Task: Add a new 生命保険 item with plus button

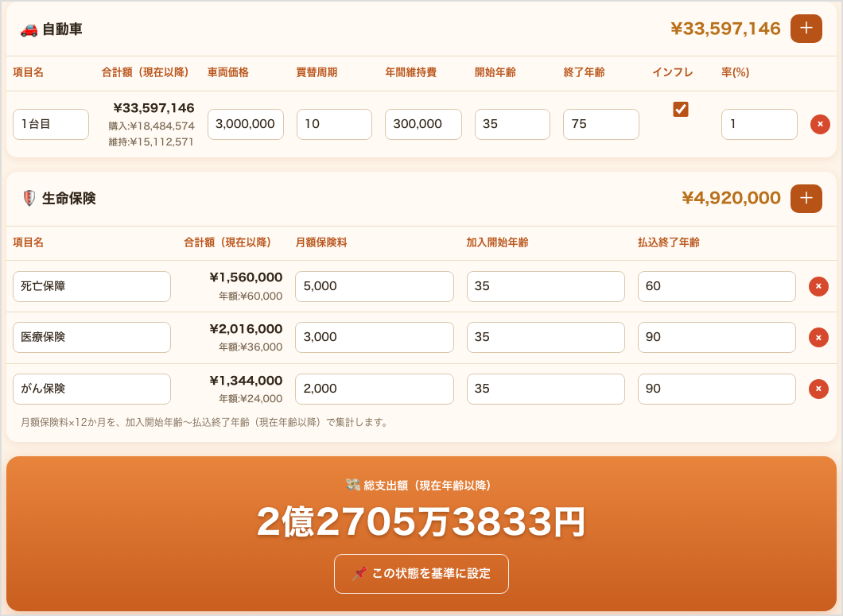Action: (x=806, y=199)
